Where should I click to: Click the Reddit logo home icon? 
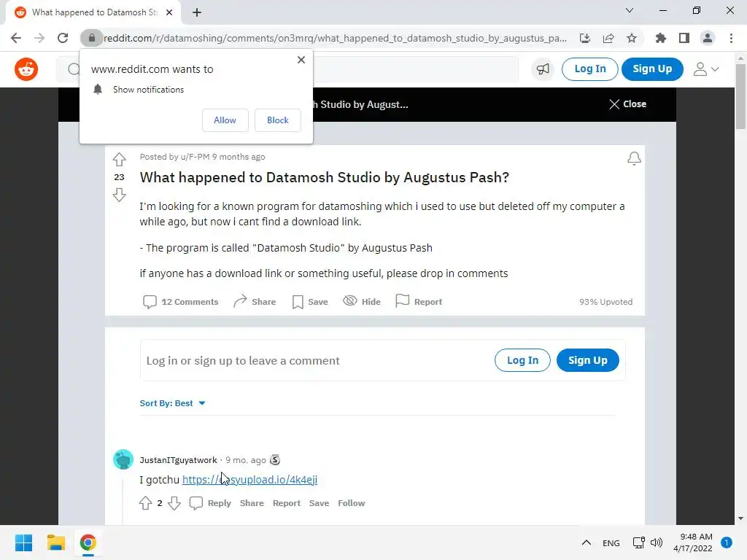26,69
